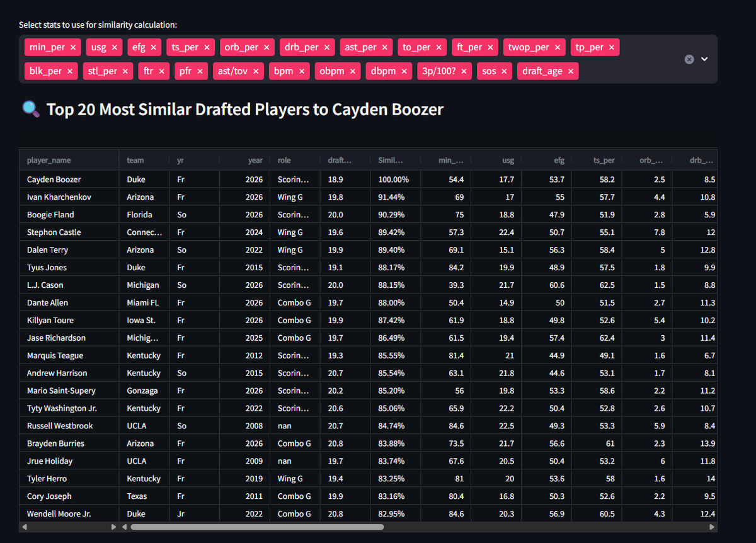The width and height of the screenshot is (756, 543).
Task: Click frozen column scrollbar left arrow
Action: (25, 527)
